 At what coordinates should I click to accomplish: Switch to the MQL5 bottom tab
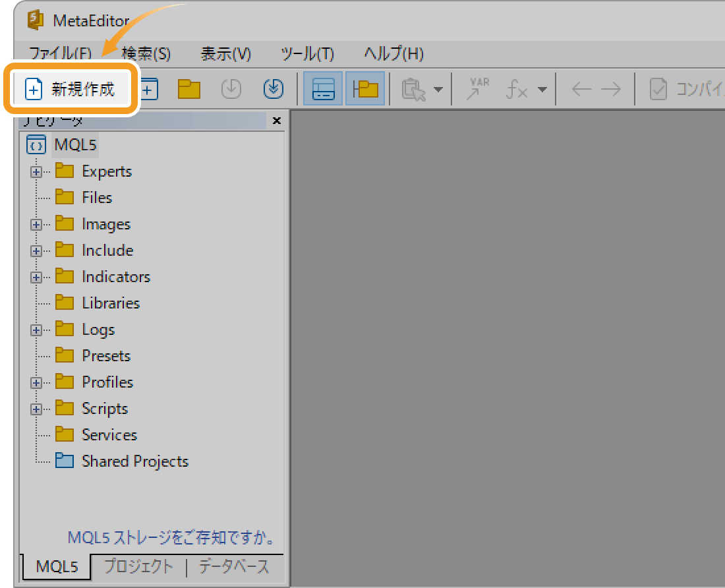[57, 566]
